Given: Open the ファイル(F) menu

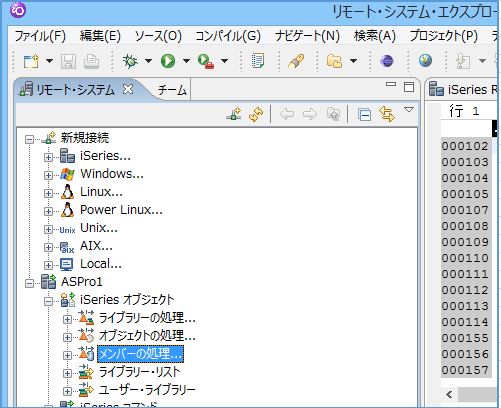Looking at the screenshot, I should tap(40, 36).
